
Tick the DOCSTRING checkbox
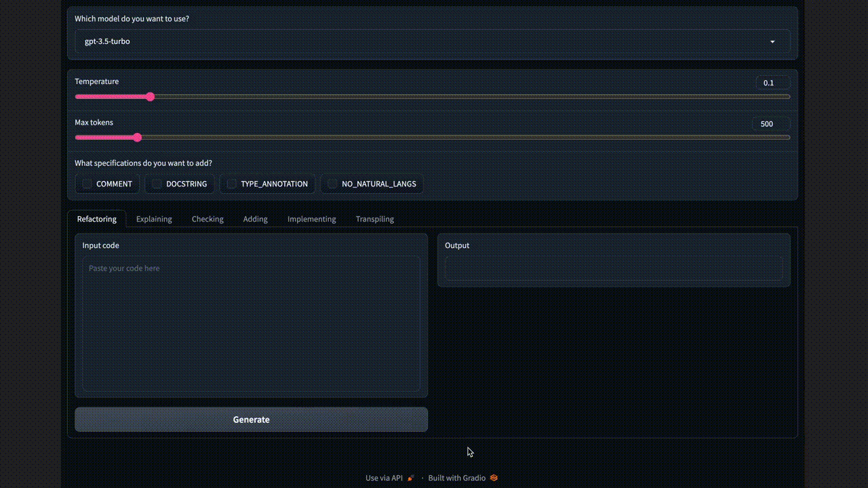[157, 184]
